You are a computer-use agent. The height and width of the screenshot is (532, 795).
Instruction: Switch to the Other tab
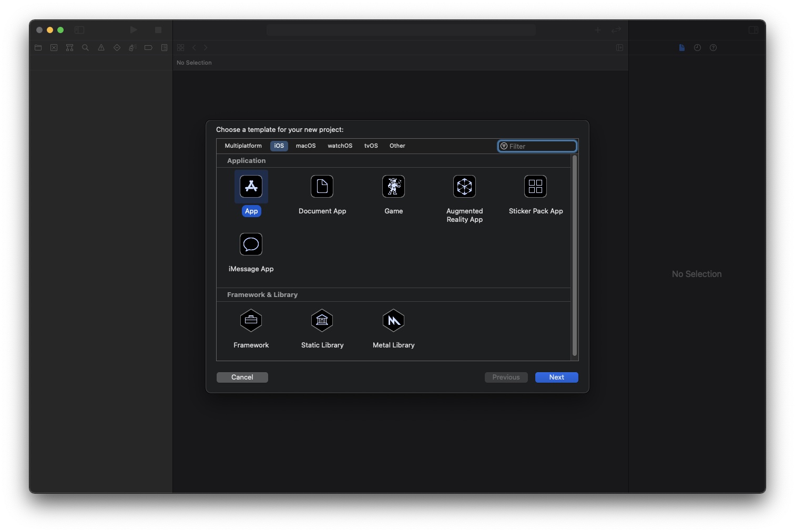tap(397, 146)
